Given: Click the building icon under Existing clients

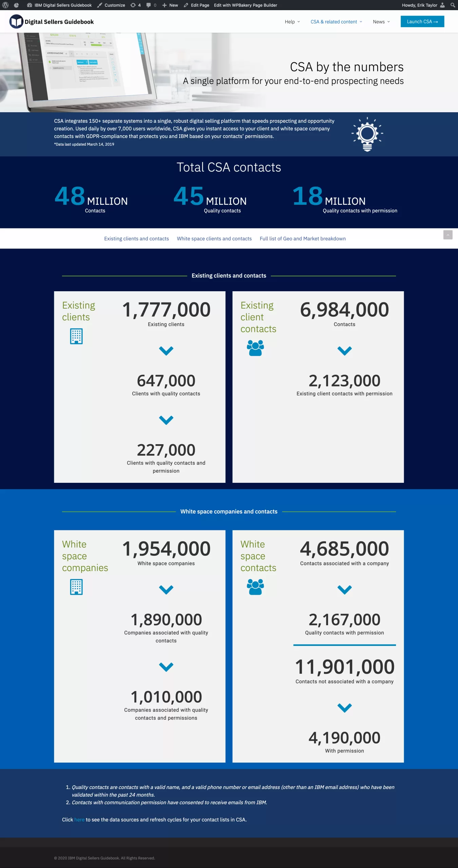Looking at the screenshot, I should point(76,336).
